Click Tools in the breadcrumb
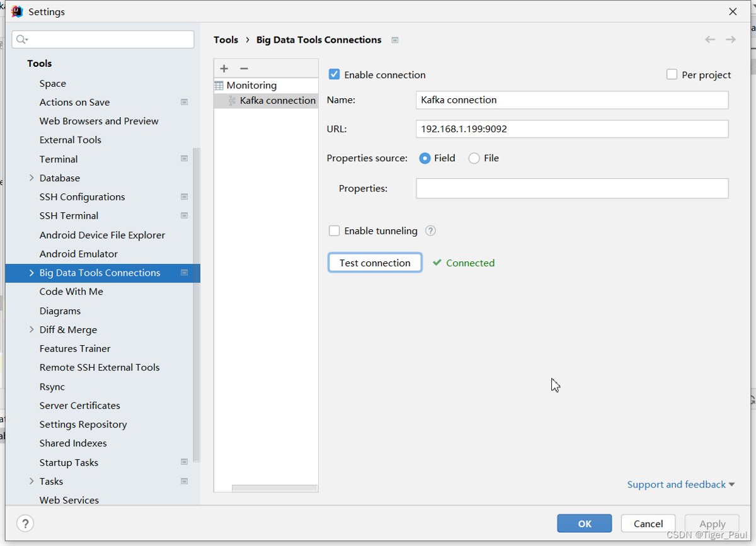The height and width of the screenshot is (546, 756). [226, 40]
